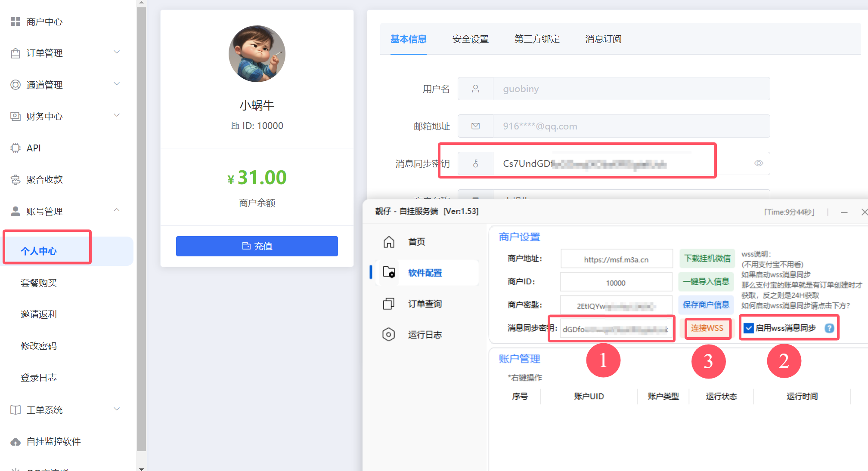Click 下载挂机微信 button

tap(707, 258)
